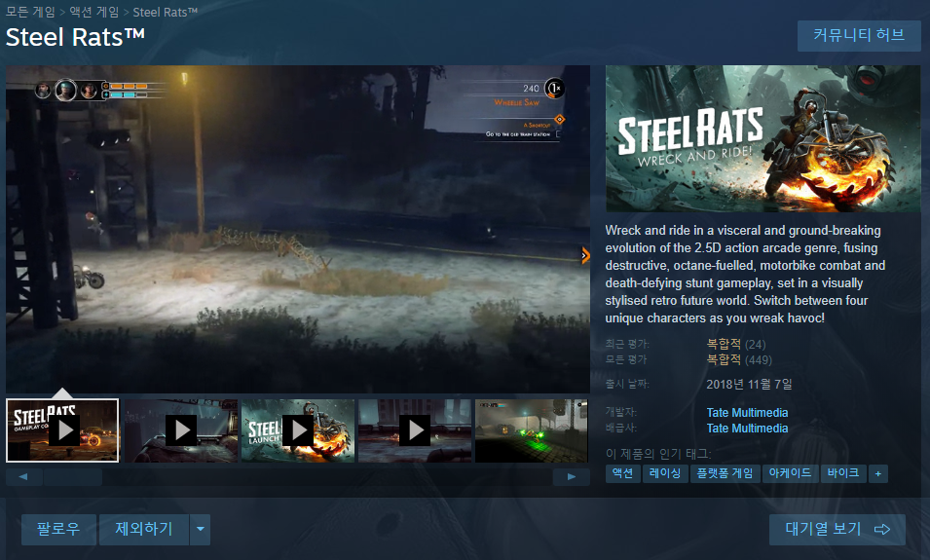Select the 플랫폼 게임 tag

(x=725, y=473)
